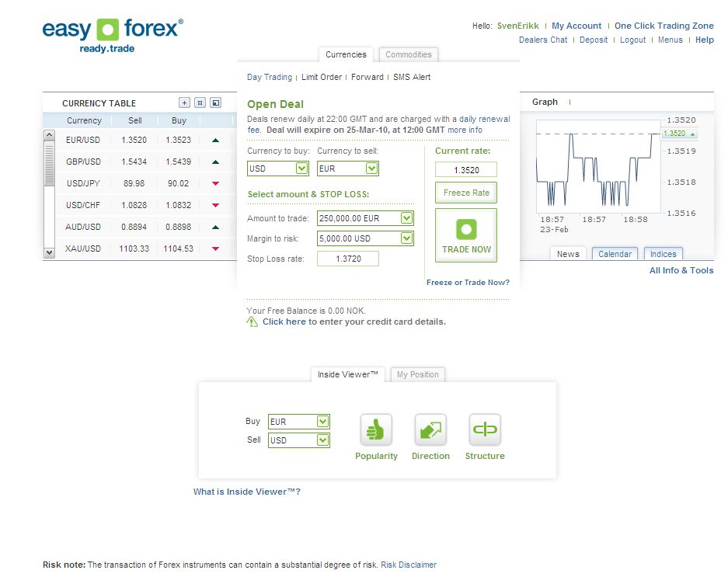Click the USD/JPY Buy value 90.02
Image resolution: width=728 pixels, height=584 pixels.
[178, 183]
